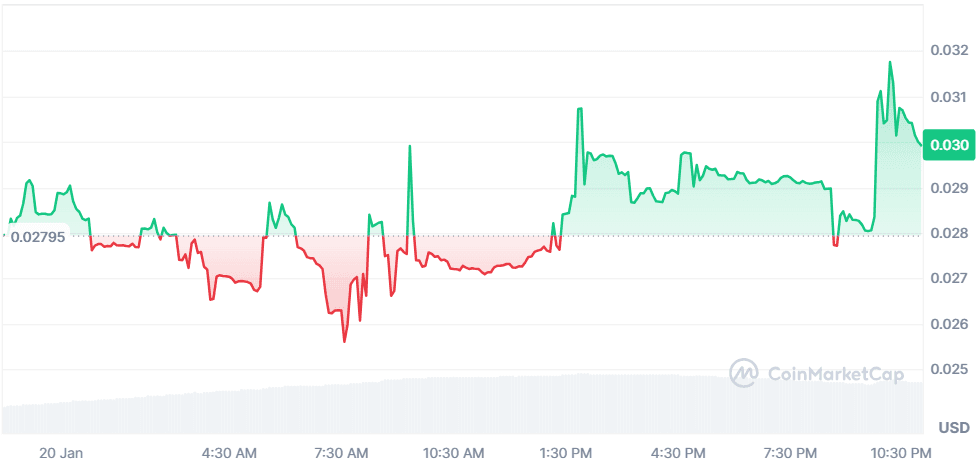
Task: Click the green 0.030 current price tag
Action: [947, 145]
